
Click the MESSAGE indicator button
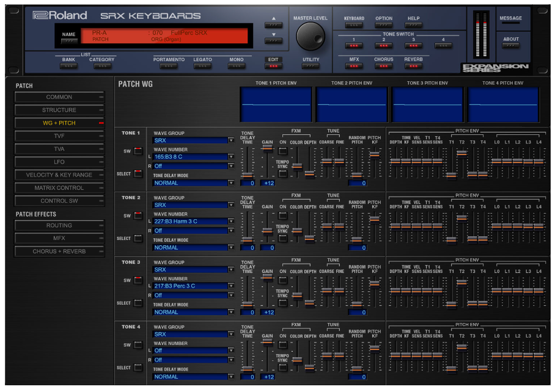click(511, 23)
